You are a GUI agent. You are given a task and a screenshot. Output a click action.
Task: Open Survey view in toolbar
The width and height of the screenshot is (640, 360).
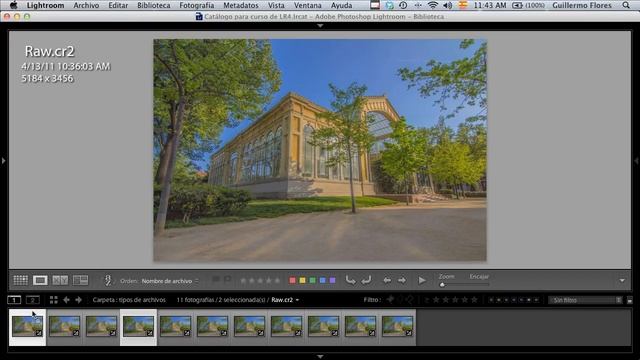(x=80, y=280)
